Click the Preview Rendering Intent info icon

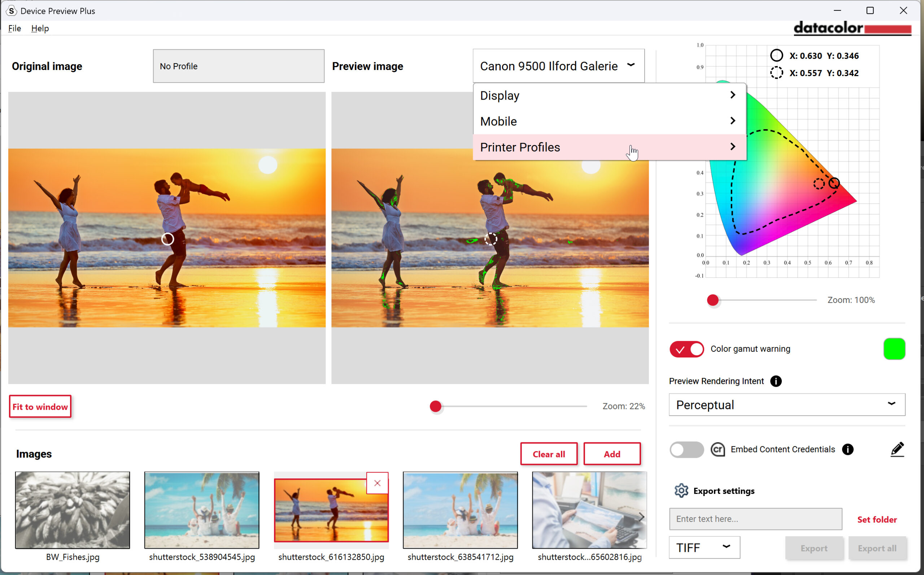776,381
